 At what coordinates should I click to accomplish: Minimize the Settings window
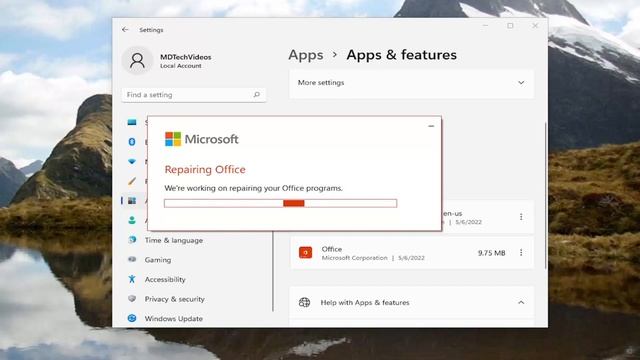coord(485,26)
